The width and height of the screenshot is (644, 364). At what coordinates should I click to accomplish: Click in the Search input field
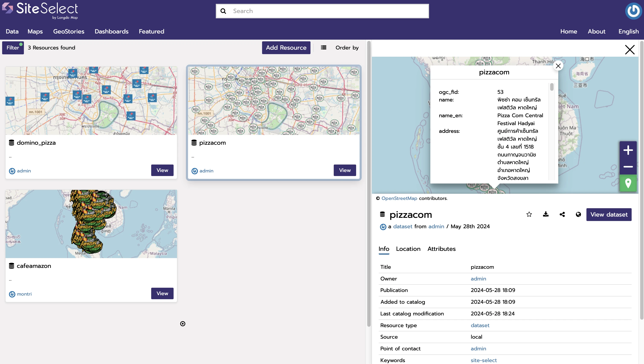coord(322,11)
